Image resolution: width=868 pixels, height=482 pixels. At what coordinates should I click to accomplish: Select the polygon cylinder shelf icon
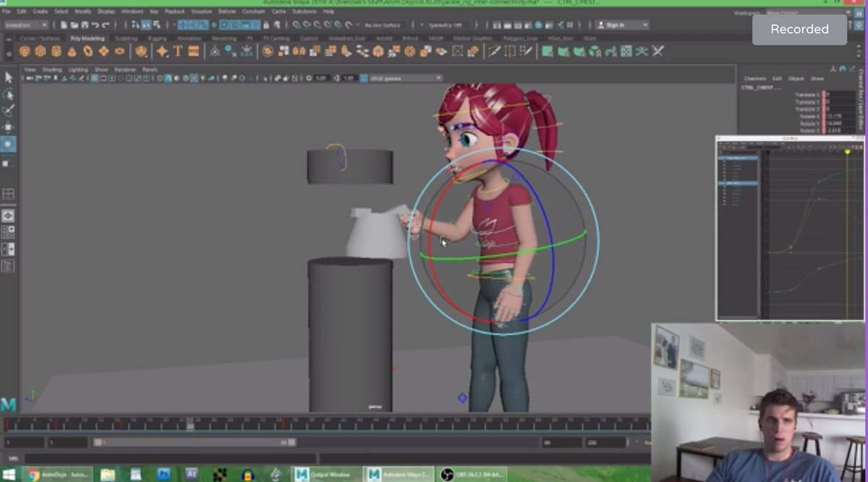coord(56,51)
